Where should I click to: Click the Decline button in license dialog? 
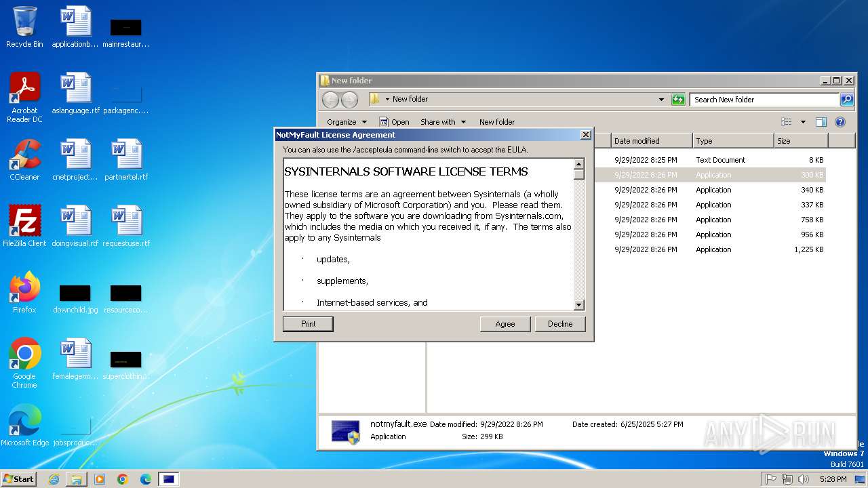point(559,324)
